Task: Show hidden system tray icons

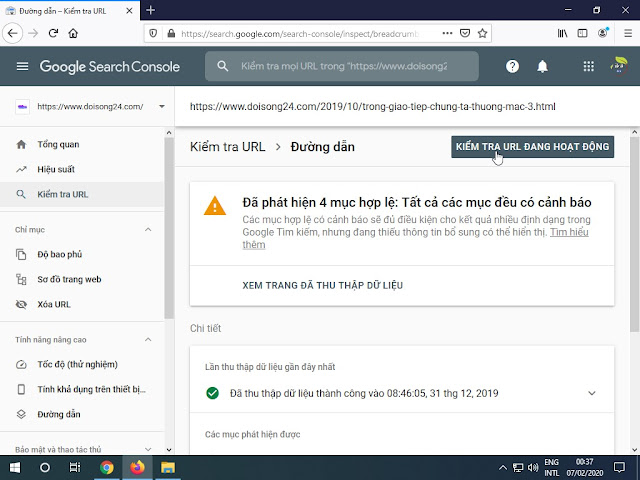Action: [x=503, y=467]
